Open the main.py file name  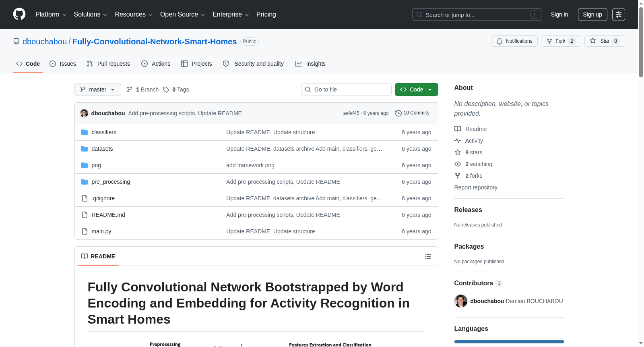[x=101, y=231]
